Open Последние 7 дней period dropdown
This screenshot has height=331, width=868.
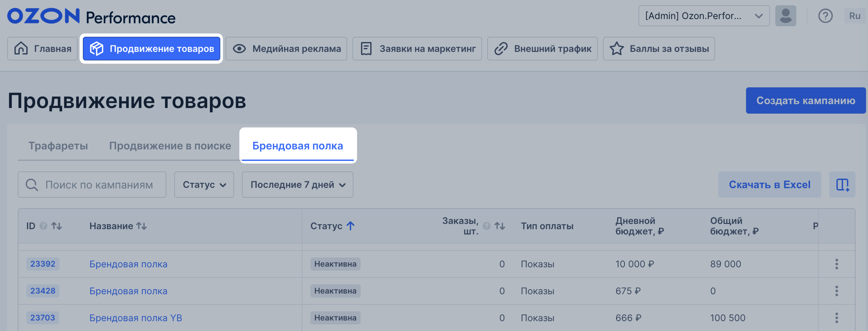click(297, 185)
